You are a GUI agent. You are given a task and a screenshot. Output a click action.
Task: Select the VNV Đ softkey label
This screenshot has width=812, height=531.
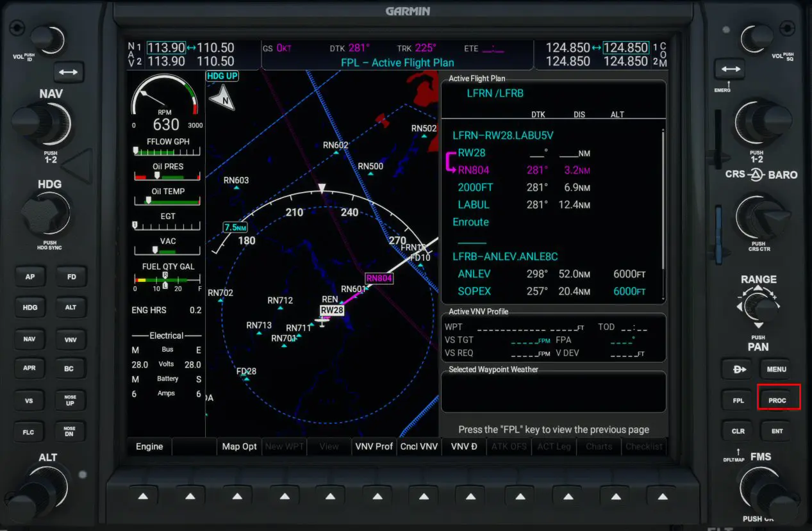[x=464, y=446]
